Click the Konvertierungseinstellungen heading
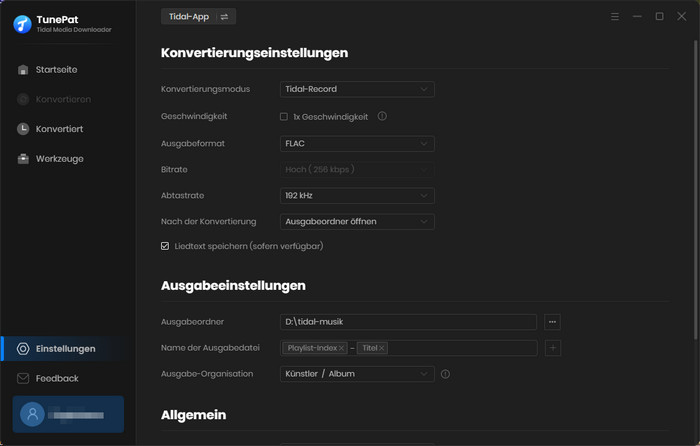700x446 pixels. pos(254,53)
